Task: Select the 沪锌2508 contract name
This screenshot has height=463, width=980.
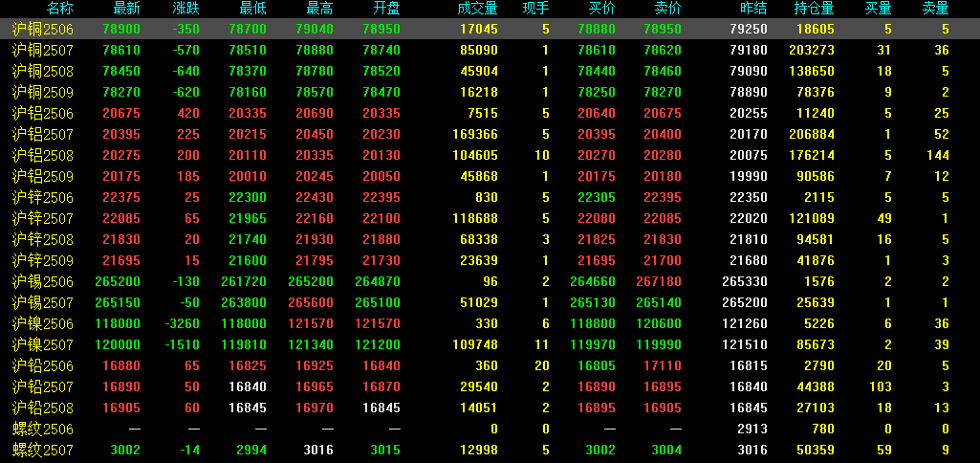Action: point(42,240)
